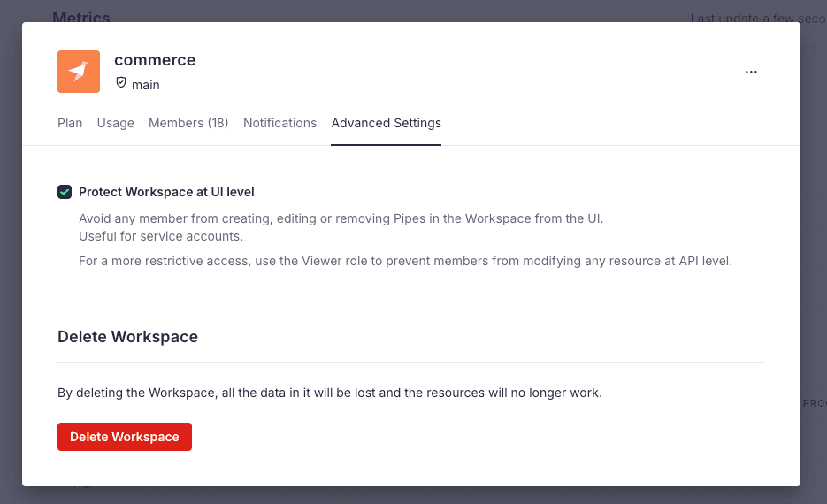Open the Usage tab

(x=116, y=123)
